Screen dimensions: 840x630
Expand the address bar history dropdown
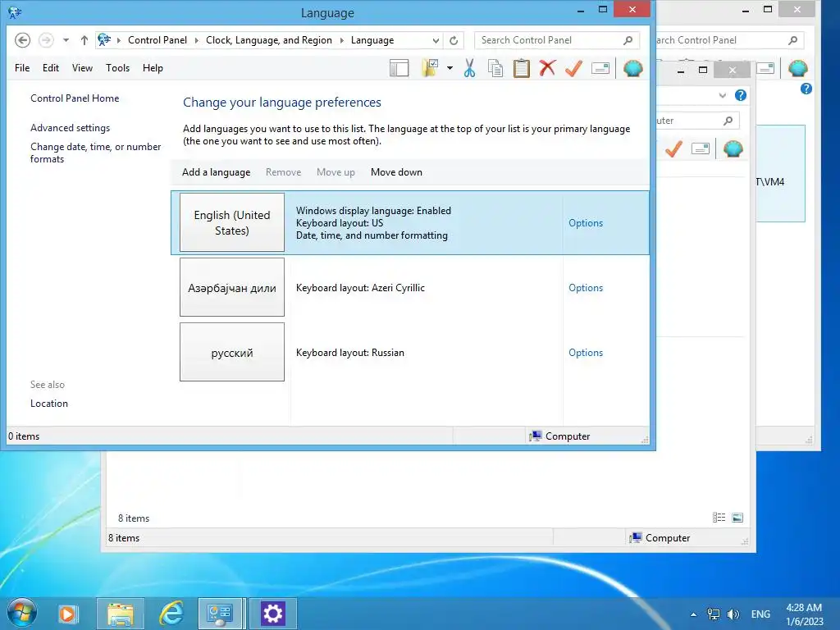pos(436,40)
